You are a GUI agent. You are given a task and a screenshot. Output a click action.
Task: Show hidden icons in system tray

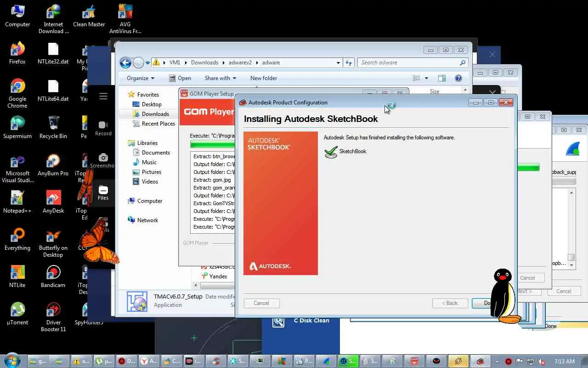(x=497, y=362)
